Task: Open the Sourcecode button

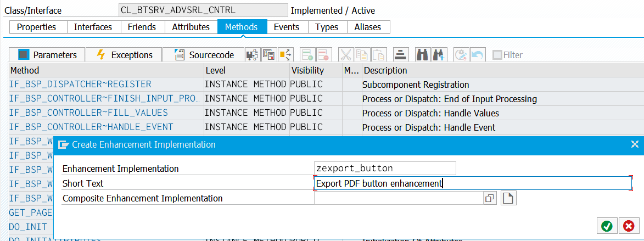Action: [204, 54]
